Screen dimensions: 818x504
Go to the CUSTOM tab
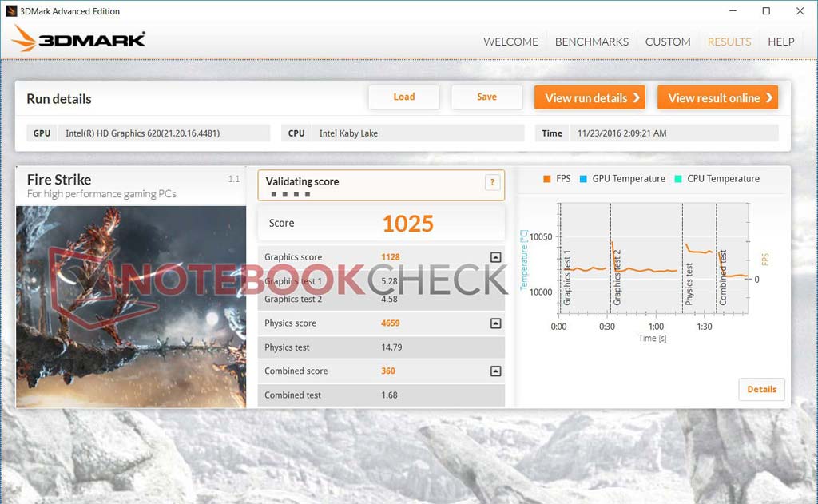tap(668, 42)
